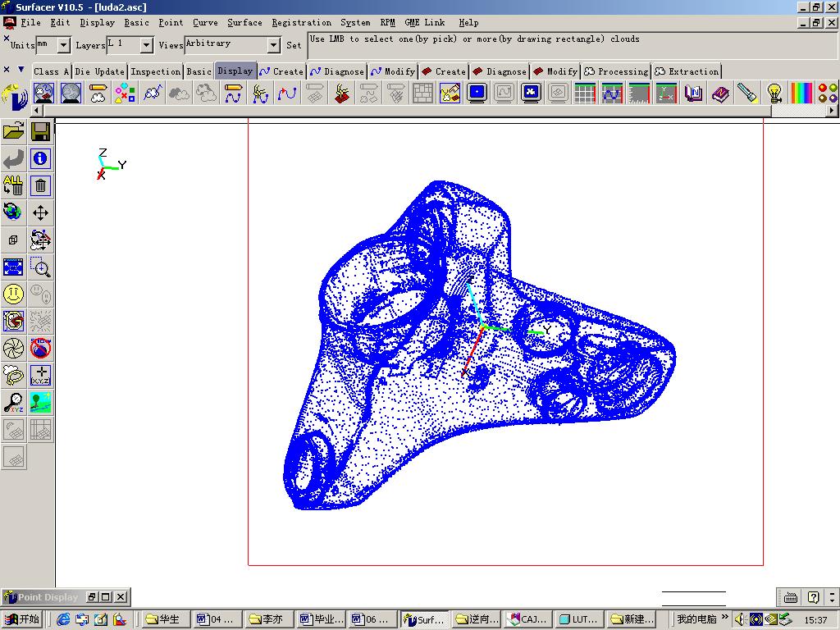840x630 pixels.
Task: Switch to the Inspection tab
Action: pyautogui.click(x=155, y=71)
